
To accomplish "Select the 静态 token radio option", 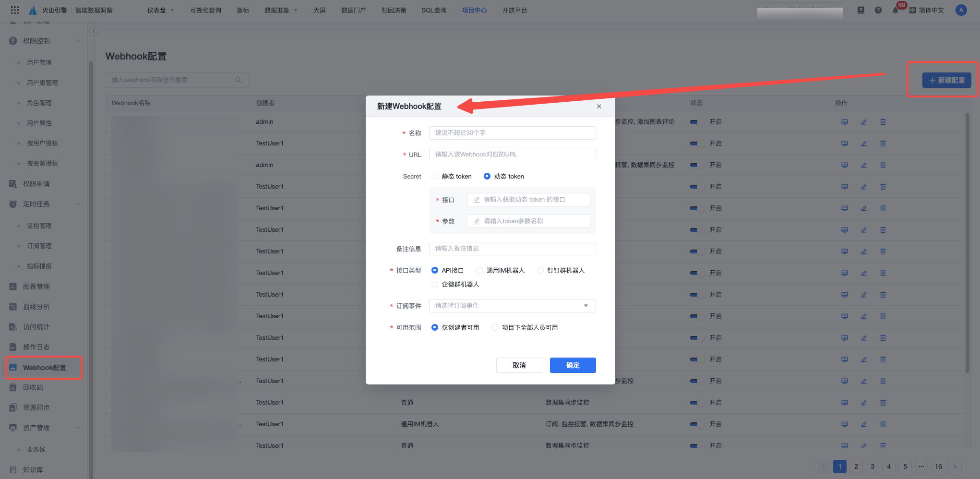I will click(452, 177).
